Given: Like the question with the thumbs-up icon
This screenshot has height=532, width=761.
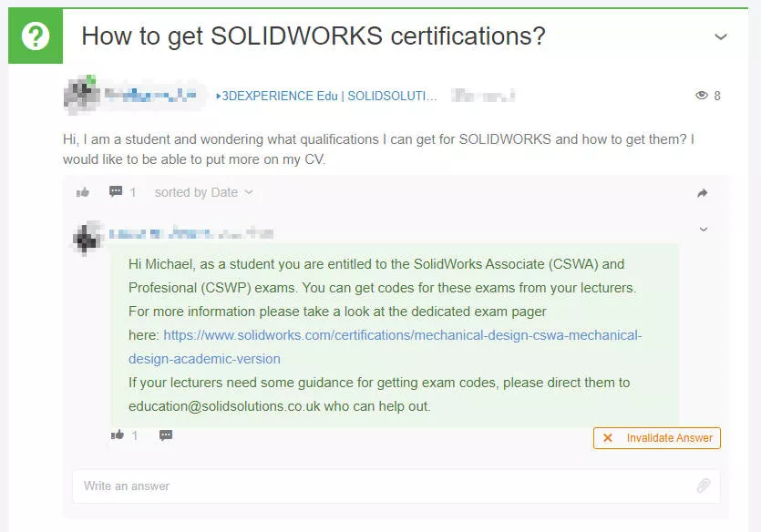Looking at the screenshot, I should (83, 192).
